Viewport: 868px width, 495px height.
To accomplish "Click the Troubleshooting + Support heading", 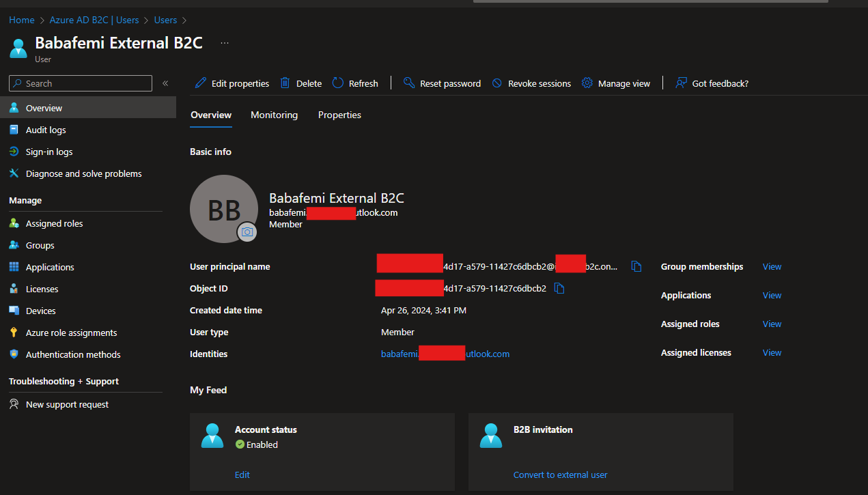I will (64, 381).
